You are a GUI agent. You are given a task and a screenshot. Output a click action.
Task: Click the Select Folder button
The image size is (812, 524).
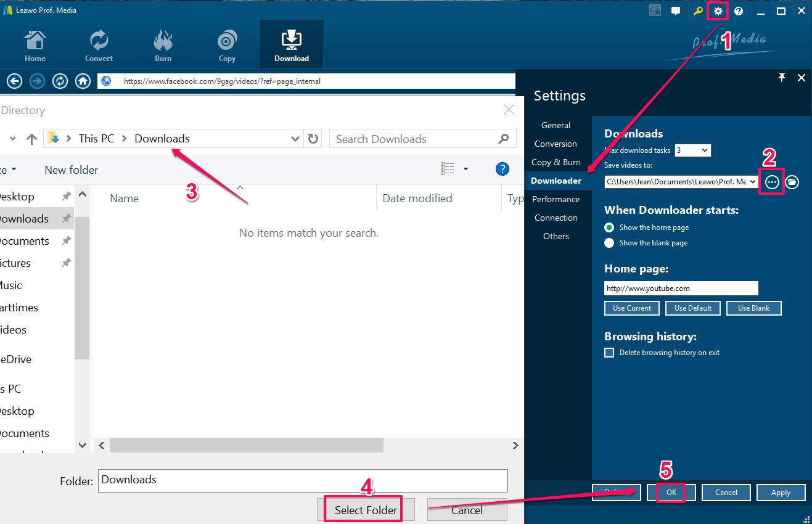point(366,510)
